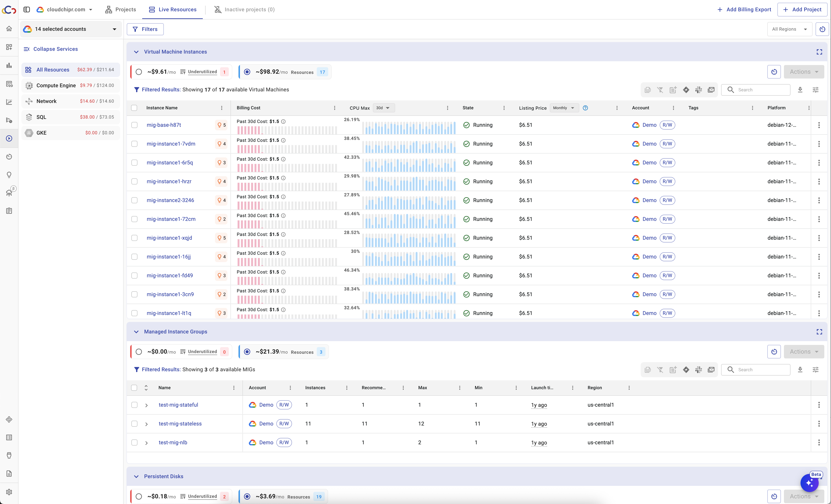Open the Beta AI assistant sparkle button
The image size is (831, 504).
(x=809, y=483)
